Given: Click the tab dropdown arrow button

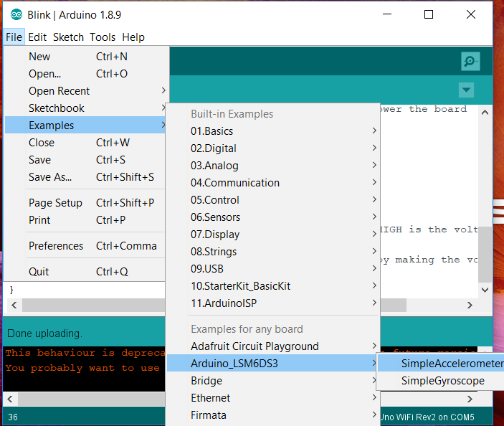Looking at the screenshot, I should [466, 90].
